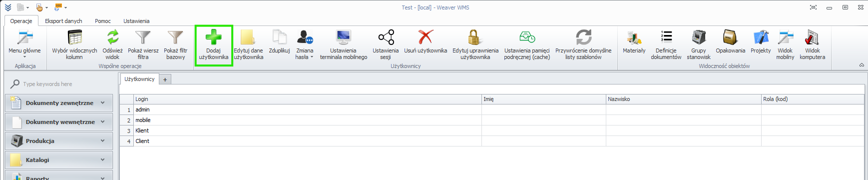Refresh the view with Odśwież widok
The height and width of the screenshot is (180, 868).
coord(112,44)
